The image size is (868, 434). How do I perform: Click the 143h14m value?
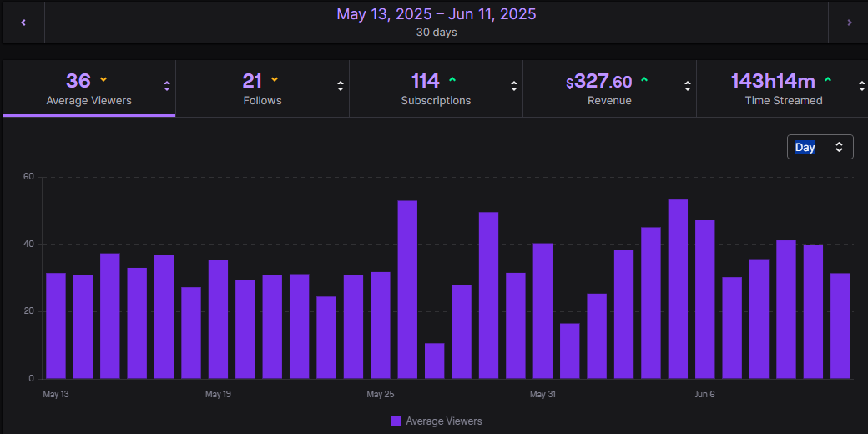pyautogui.click(x=773, y=81)
